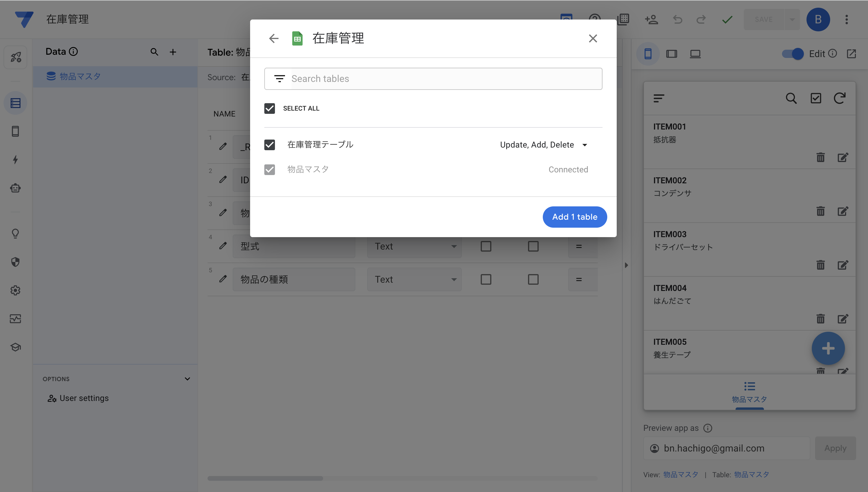
Task: Delete ITEM001 using its trash icon
Action: tap(820, 158)
